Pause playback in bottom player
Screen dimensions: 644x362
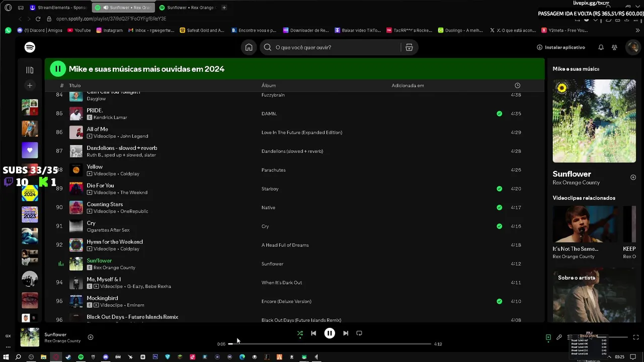tap(330, 333)
